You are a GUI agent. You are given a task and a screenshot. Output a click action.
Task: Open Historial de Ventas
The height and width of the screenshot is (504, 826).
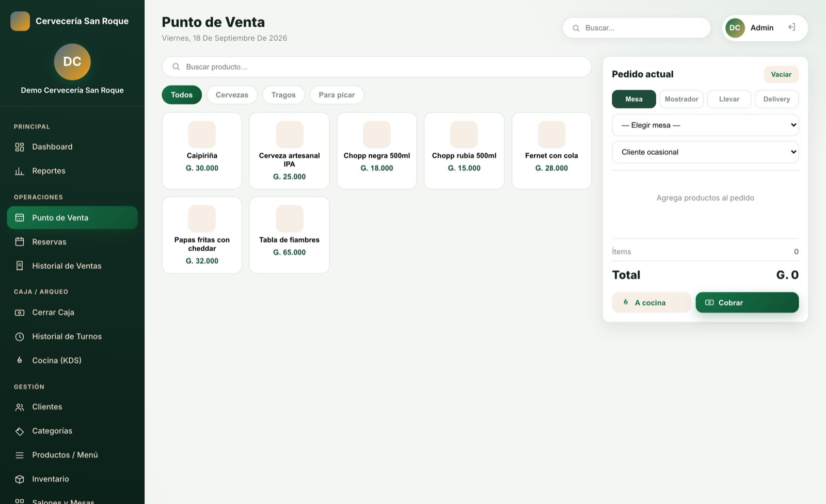[x=72, y=266]
